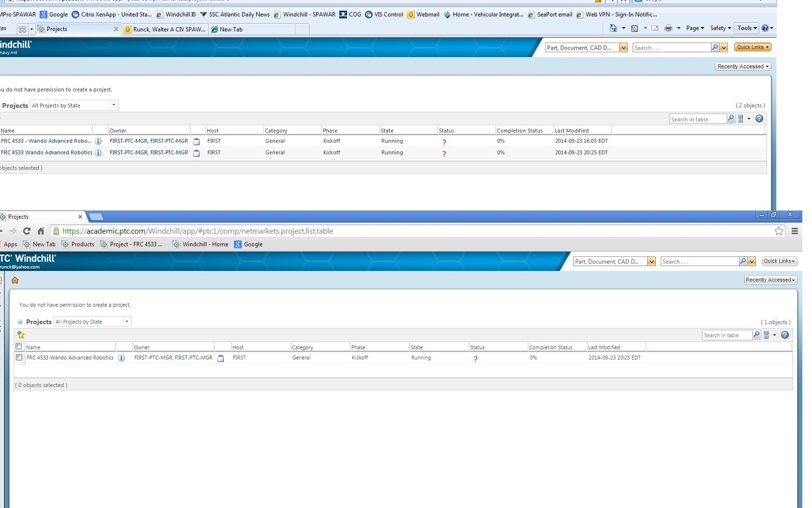Open the Webmail favorite in IE

pos(423,15)
